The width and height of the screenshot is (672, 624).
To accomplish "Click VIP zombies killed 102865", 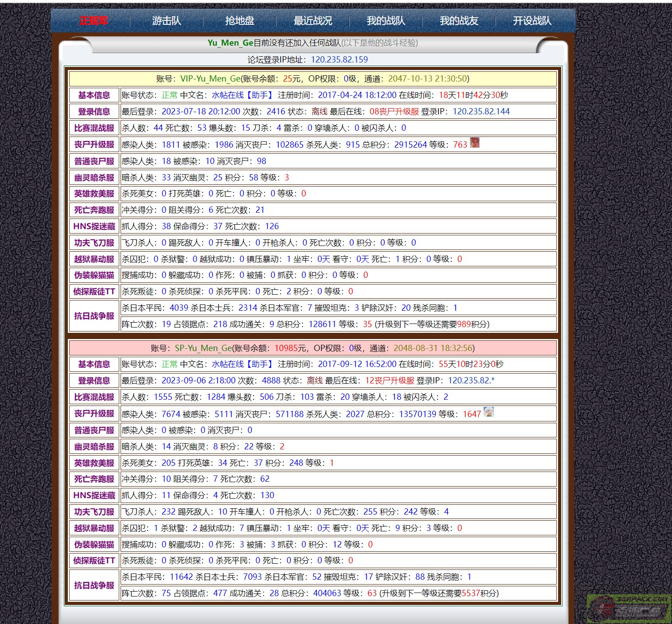I will pyautogui.click(x=289, y=145).
